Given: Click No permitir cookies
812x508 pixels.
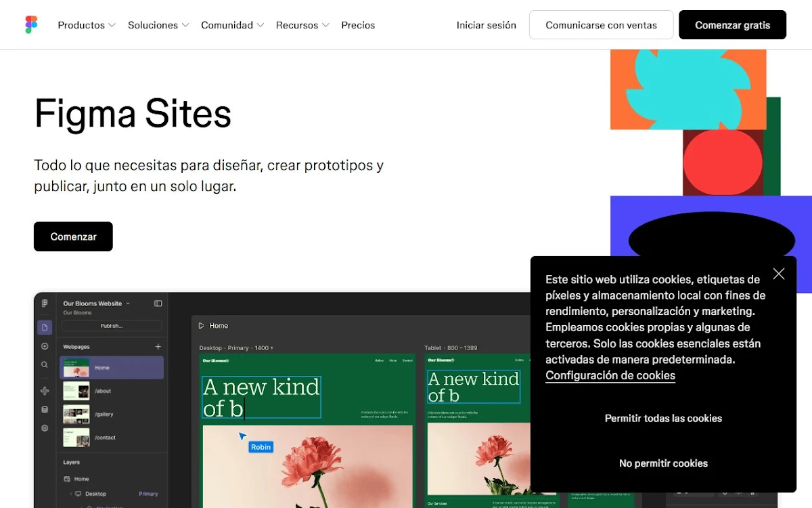Looking at the screenshot, I should [x=663, y=463].
